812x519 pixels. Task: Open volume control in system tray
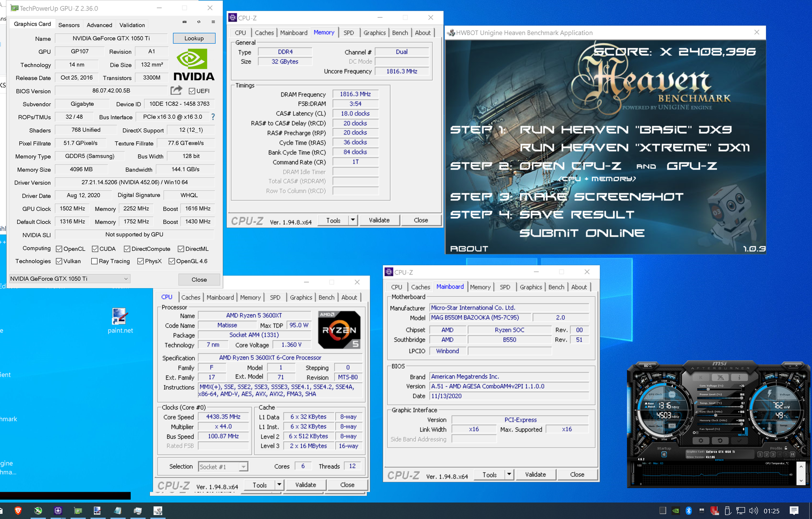tap(753, 511)
